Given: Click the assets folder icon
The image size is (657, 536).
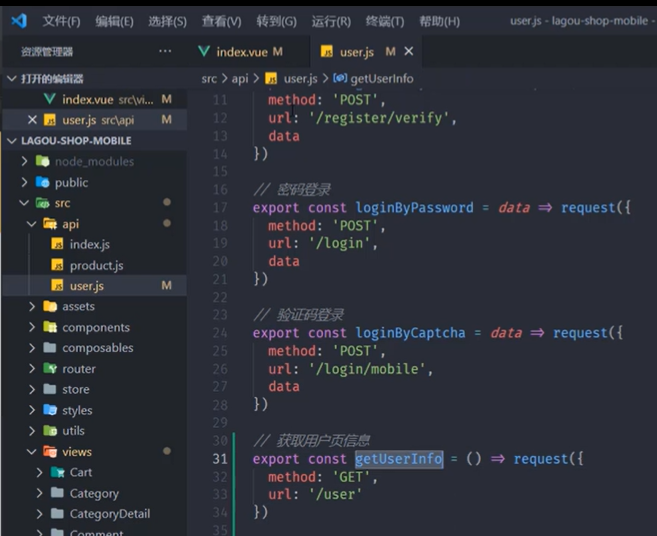Looking at the screenshot, I should [x=50, y=306].
